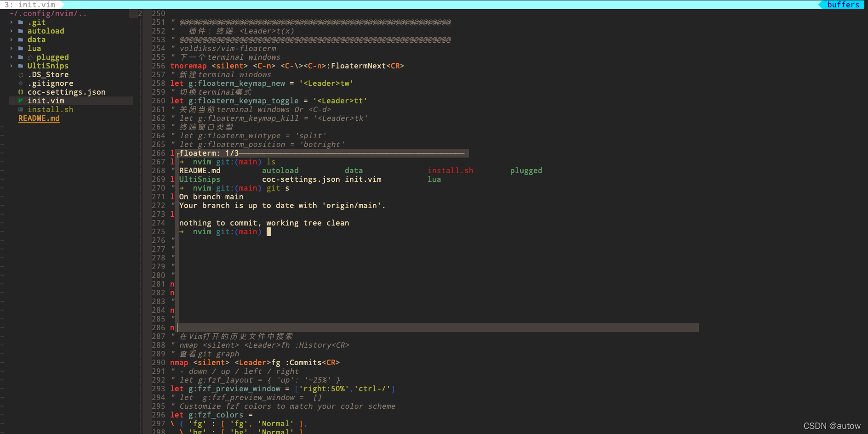
Task: Click ':History<CR>' comment on line 288
Action: [322, 345]
